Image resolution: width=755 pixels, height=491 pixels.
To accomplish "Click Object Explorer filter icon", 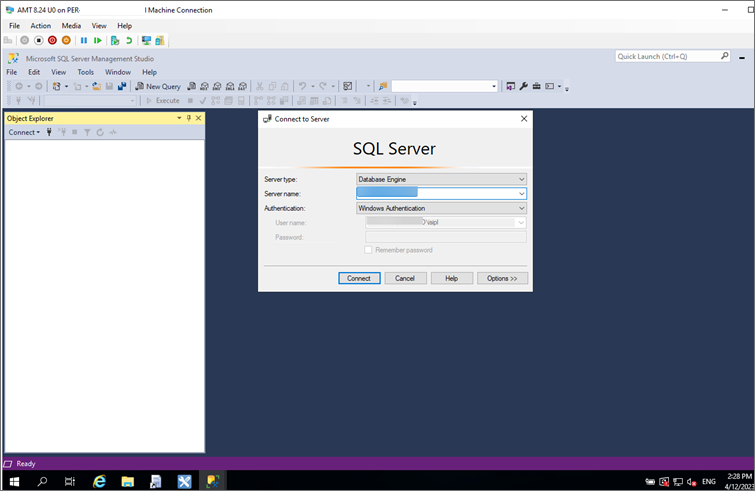I will [87, 132].
